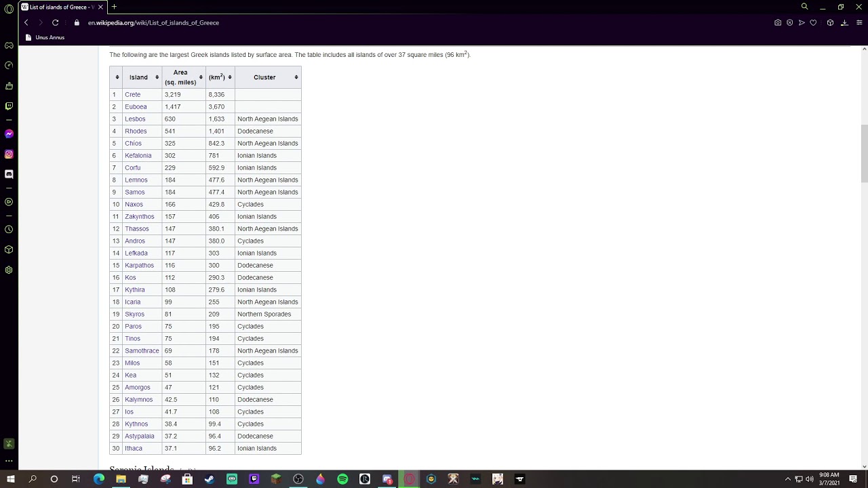Open the Zakynthos link

coord(140,216)
